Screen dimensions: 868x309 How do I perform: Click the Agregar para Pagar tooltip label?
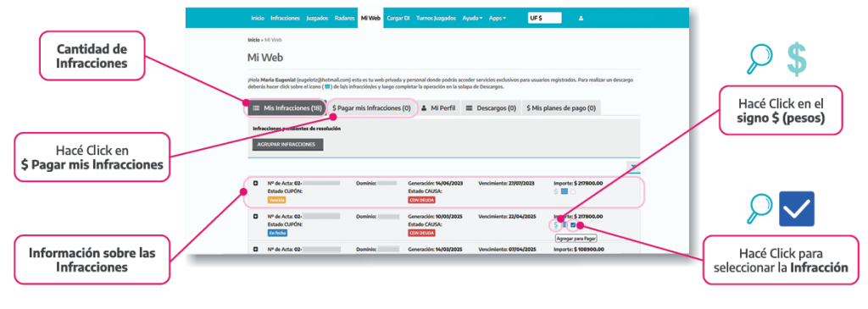(576, 238)
